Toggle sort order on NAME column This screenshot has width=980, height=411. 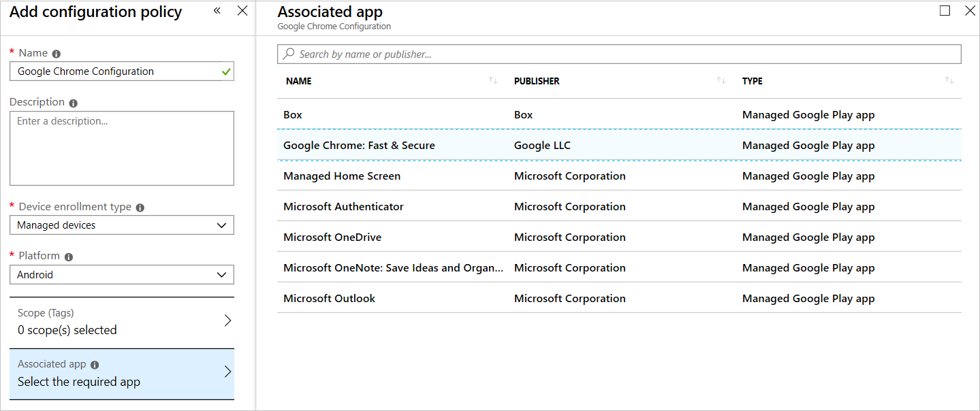coord(492,80)
